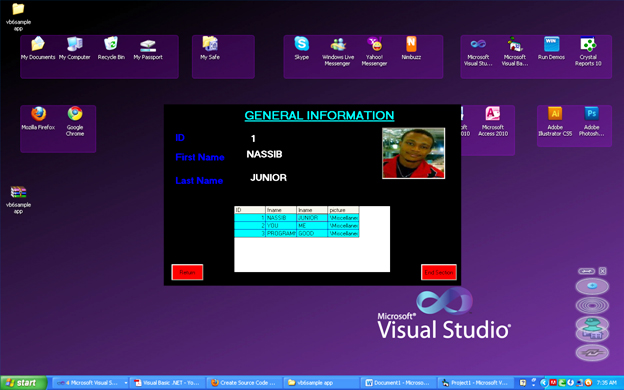Open Microsoft Access 2010 icon
This screenshot has height=390, width=624.
click(x=493, y=121)
